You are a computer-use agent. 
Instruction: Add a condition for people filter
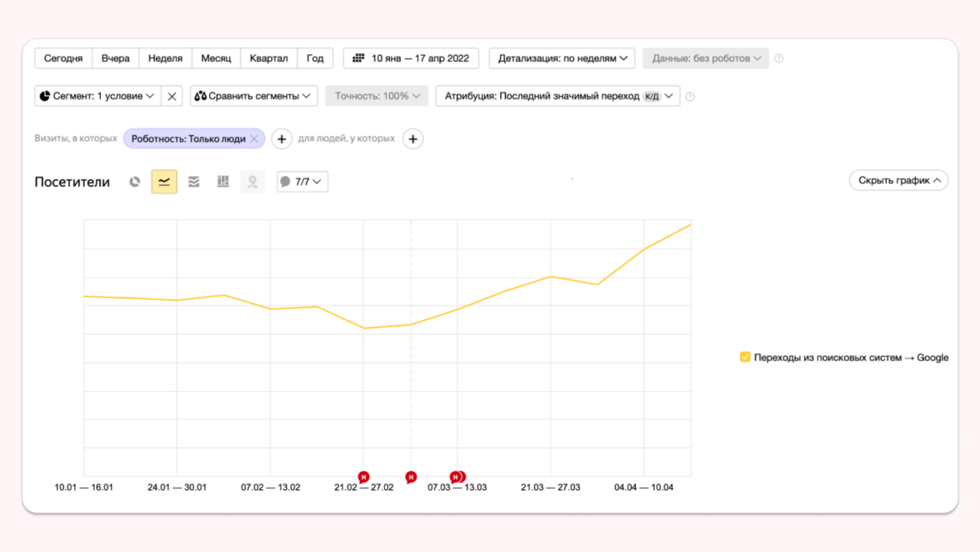(x=412, y=139)
